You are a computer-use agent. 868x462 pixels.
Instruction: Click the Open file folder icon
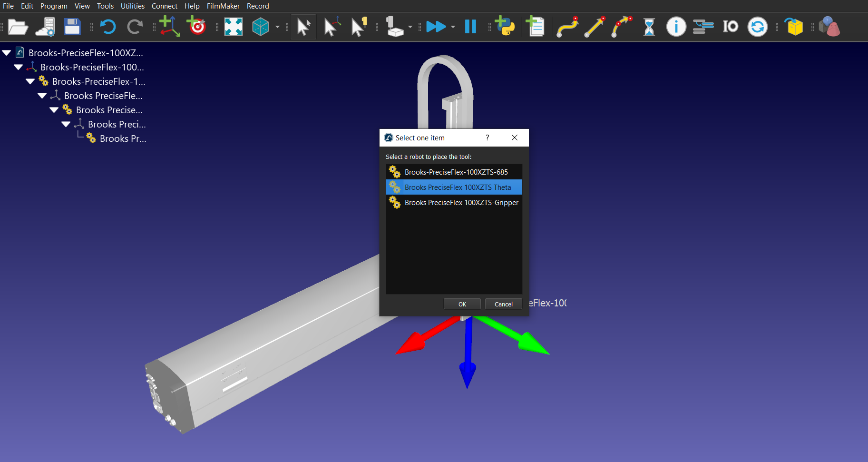18,27
